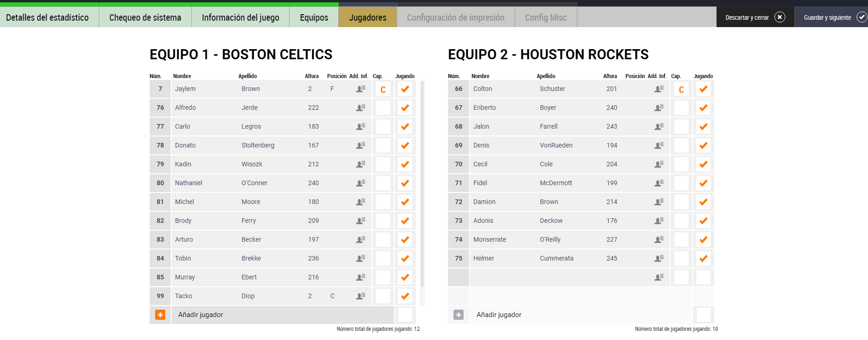Viewport: 868px width, 340px height.
Task: Set Alfredo Jerde as captain
Action: coord(383,108)
